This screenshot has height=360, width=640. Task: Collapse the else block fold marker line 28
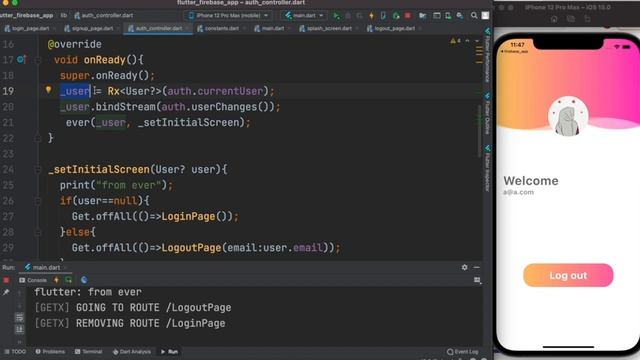38,232
